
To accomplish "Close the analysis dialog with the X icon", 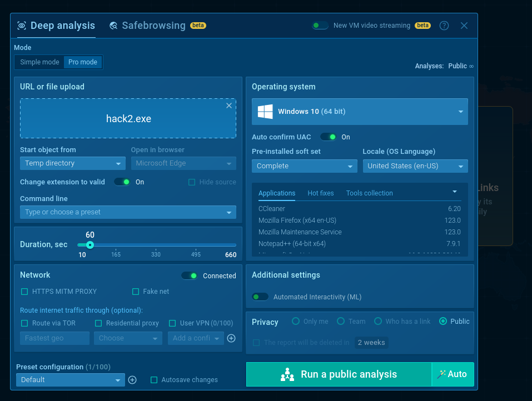I will click(464, 26).
